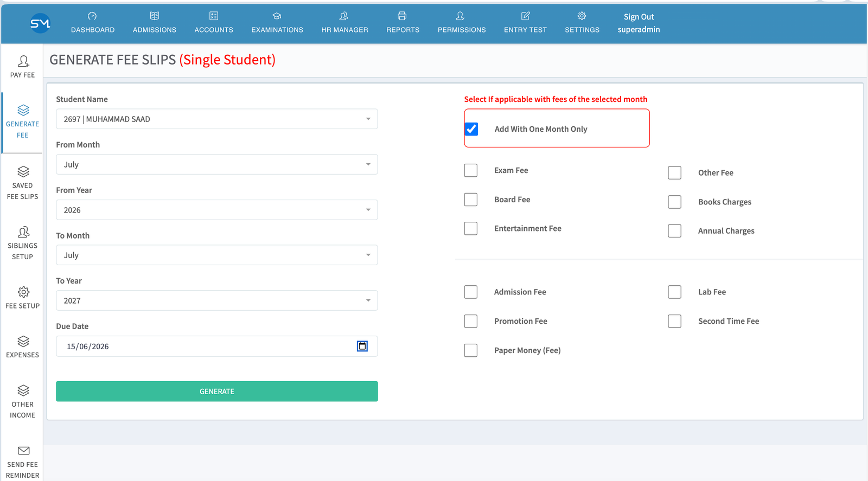Select PAY FEE sidebar label

coord(23,75)
